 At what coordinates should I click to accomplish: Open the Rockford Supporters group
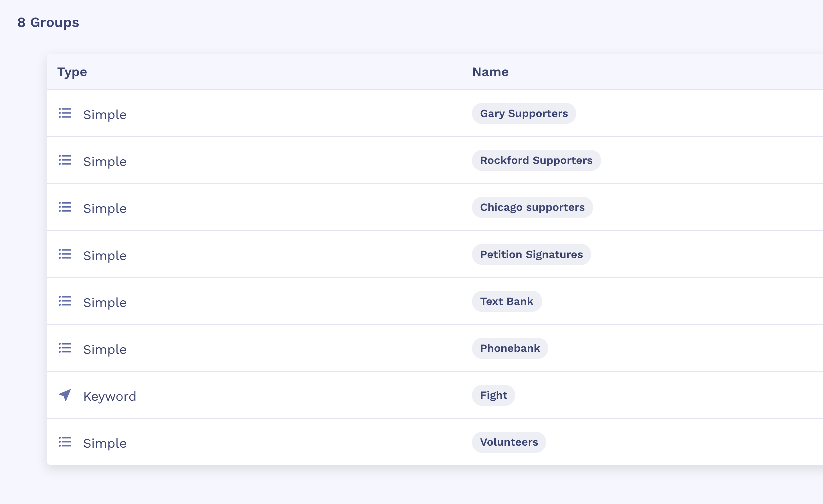tap(536, 160)
